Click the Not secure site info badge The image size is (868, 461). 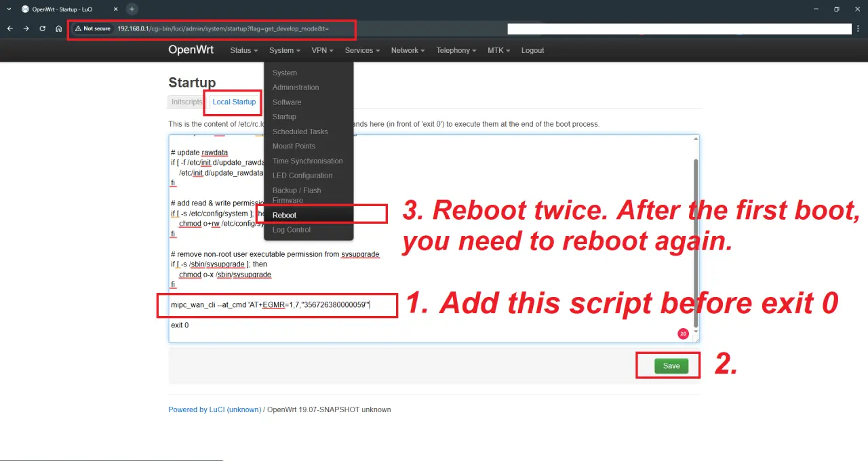tap(93, 28)
